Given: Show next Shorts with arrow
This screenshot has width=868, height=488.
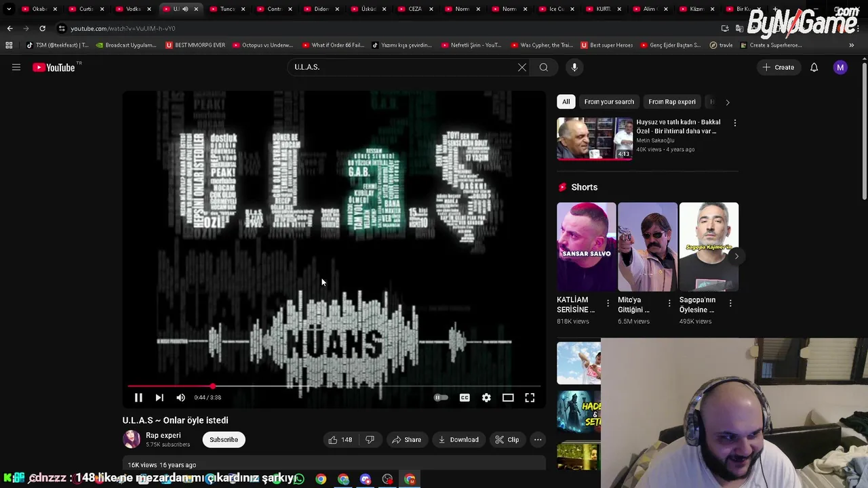Looking at the screenshot, I should click(736, 256).
